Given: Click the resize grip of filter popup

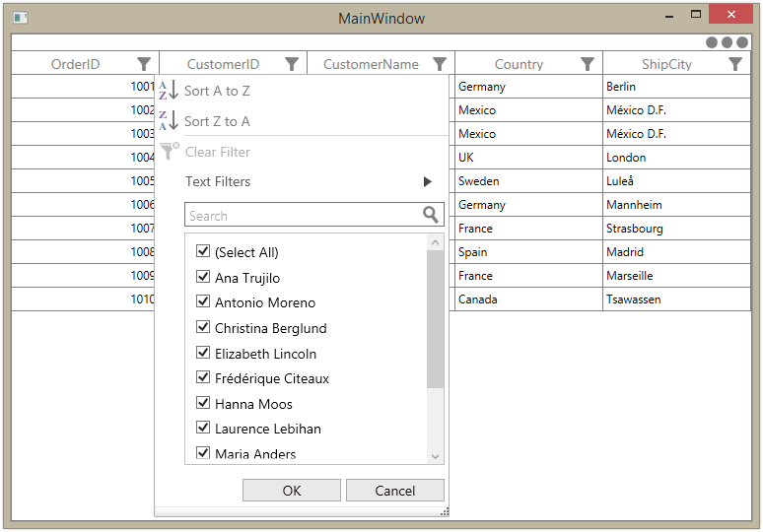Looking at the screenshot, I should 446,511.
